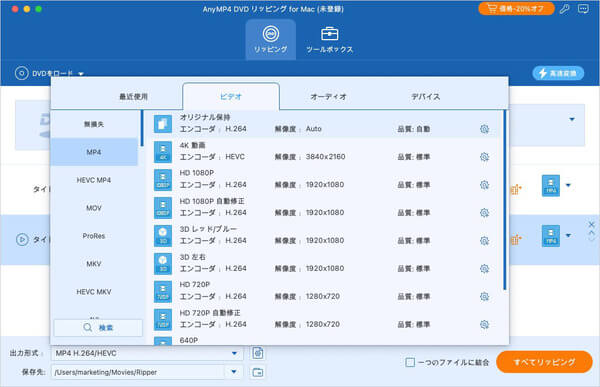
Task: Open the リッピング (Ripping) module
Action: pos(271,39)
